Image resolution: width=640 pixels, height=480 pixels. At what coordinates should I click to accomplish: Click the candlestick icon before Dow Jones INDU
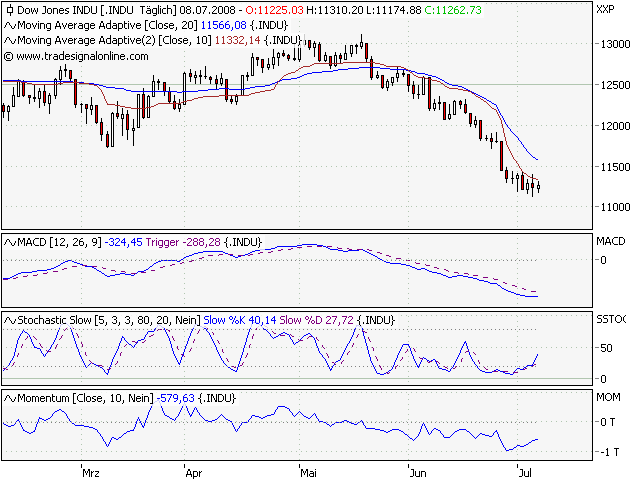9,9
